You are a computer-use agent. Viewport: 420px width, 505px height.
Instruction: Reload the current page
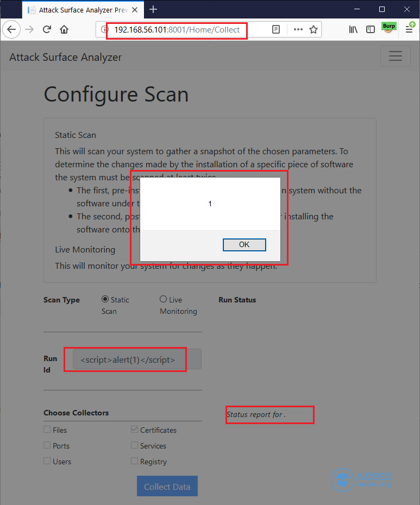point(47,30)
